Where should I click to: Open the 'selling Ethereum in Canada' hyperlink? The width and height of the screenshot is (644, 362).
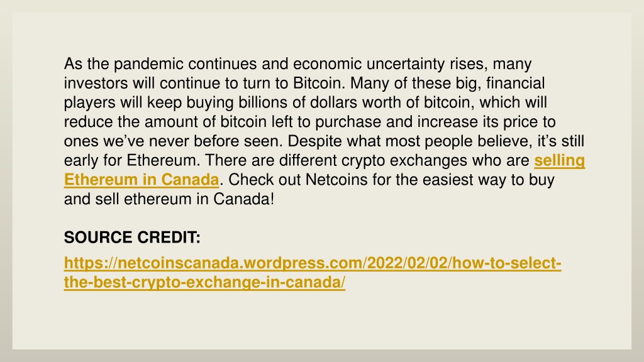pos(559,160)
